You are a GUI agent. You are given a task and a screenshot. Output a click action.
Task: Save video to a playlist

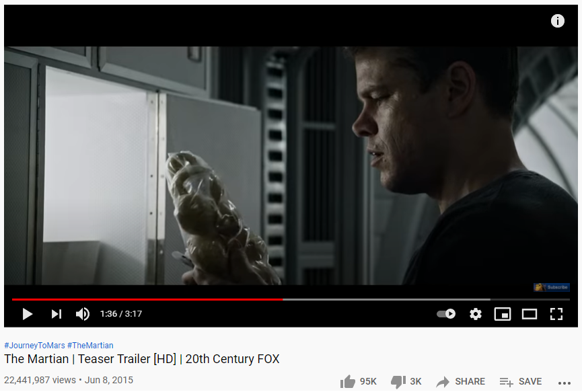(520, 381)
